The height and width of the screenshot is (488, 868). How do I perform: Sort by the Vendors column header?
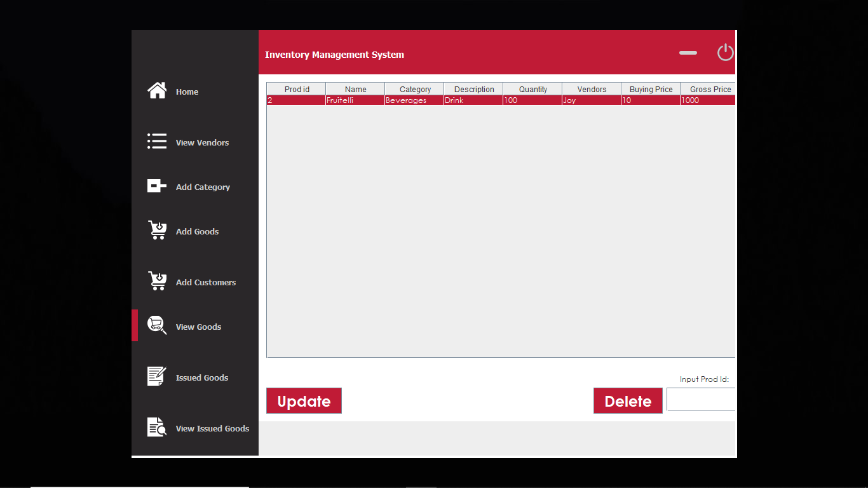pyautogui.click(x=592, y=89)
